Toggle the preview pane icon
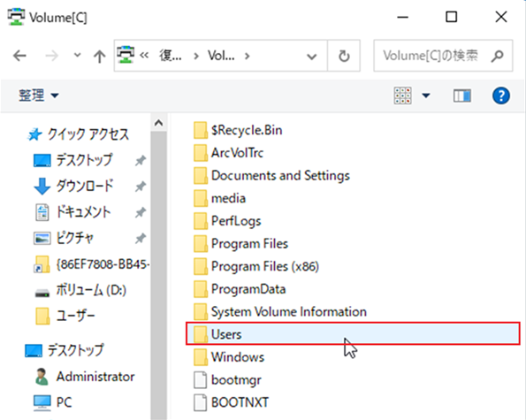This screenshot has height=420, width=526. pos(462,96)
